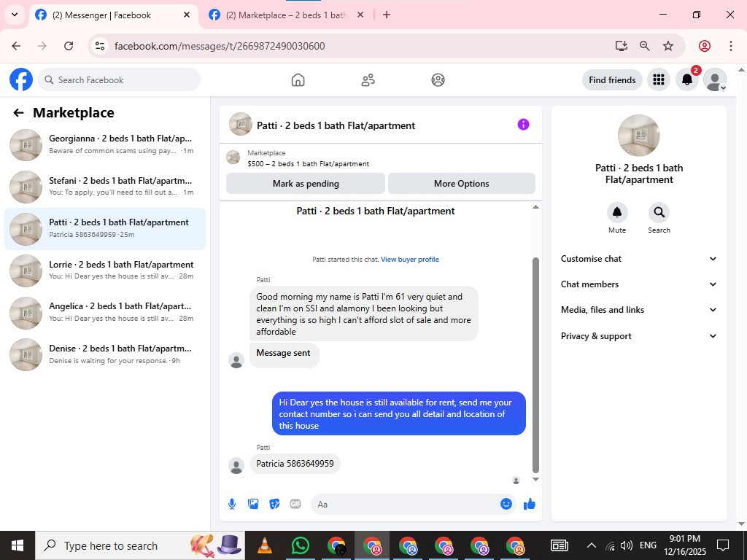Open the Facebook logo home link
Screen dimensions: 747x560
coord(21,79)
